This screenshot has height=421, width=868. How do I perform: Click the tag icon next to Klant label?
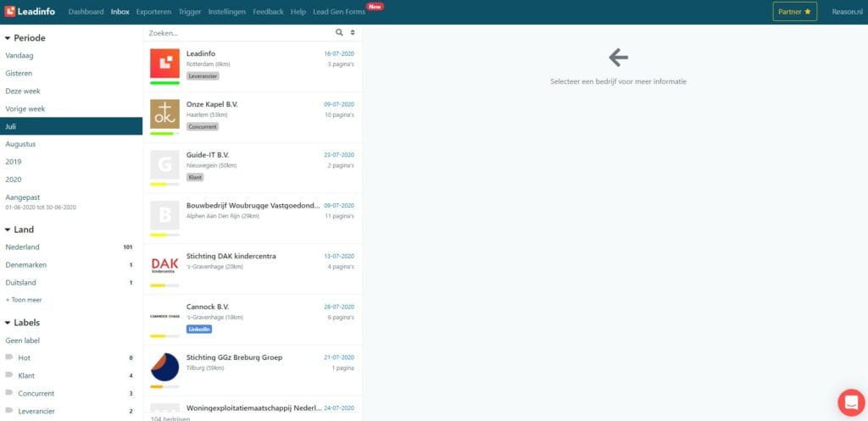pos(8,375)
